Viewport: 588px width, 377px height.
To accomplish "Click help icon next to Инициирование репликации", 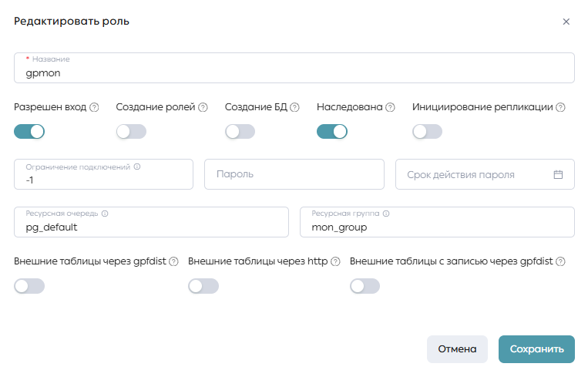I will coord(560,108).
